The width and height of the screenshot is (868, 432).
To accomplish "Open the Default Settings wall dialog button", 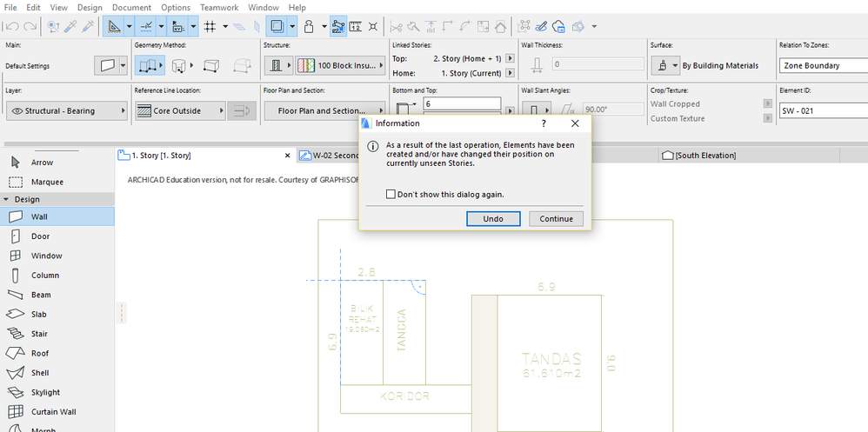I will (x=110, y=66).
